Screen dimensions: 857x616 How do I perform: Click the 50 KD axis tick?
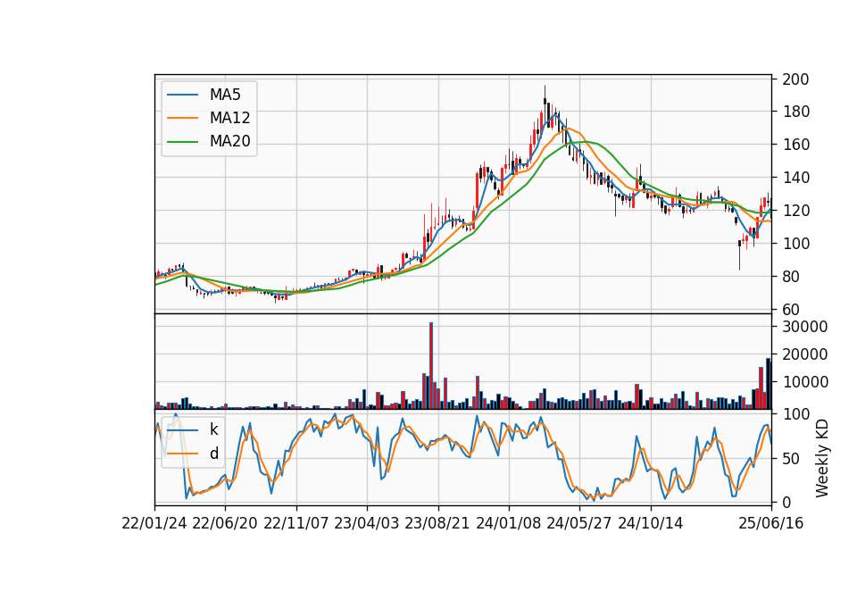[x=791, y=459]
